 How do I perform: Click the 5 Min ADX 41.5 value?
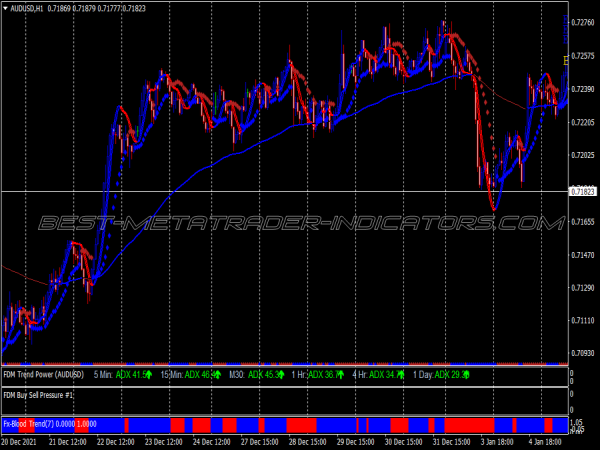pos(130,375)
